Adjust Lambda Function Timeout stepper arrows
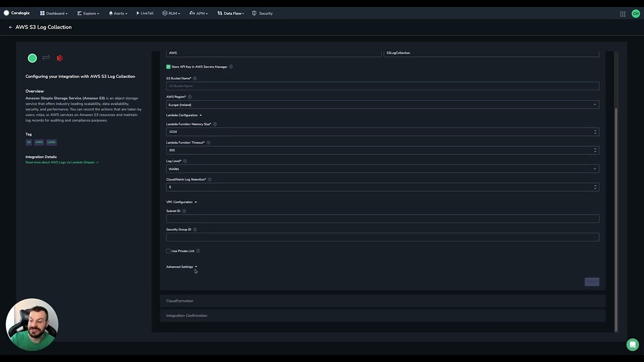Viewport: 644px width, 362px height. 595,150
